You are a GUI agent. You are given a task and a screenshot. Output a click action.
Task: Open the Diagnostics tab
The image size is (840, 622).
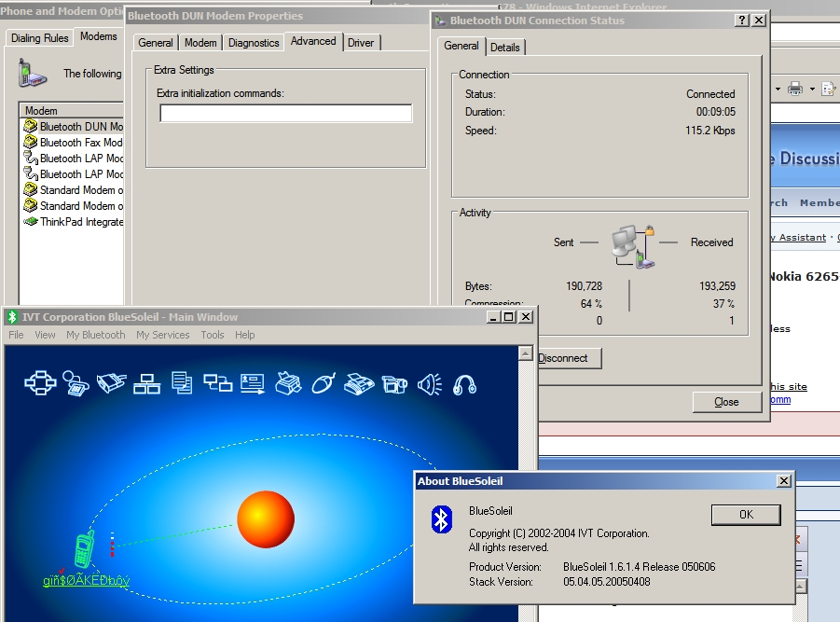[x=254, y=43]
